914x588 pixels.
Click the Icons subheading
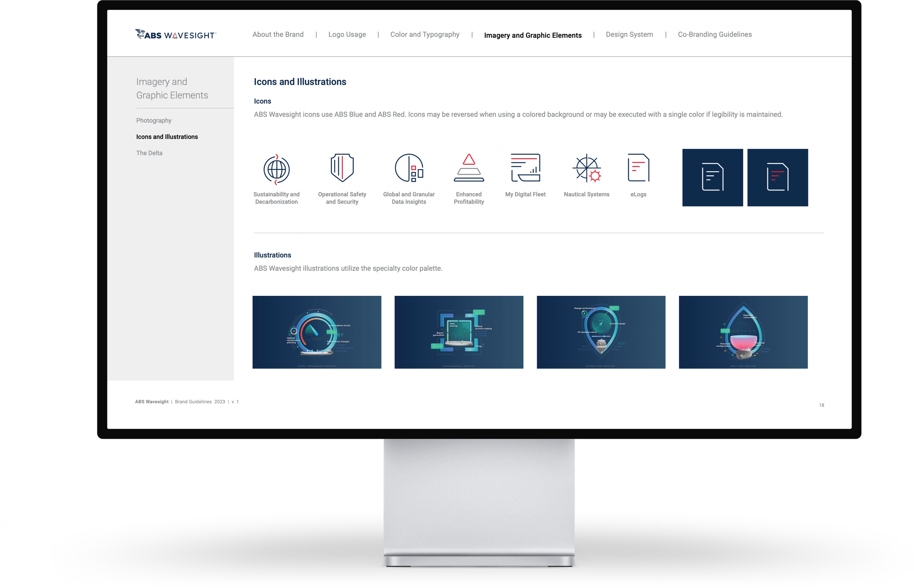[x=263, y=101]
